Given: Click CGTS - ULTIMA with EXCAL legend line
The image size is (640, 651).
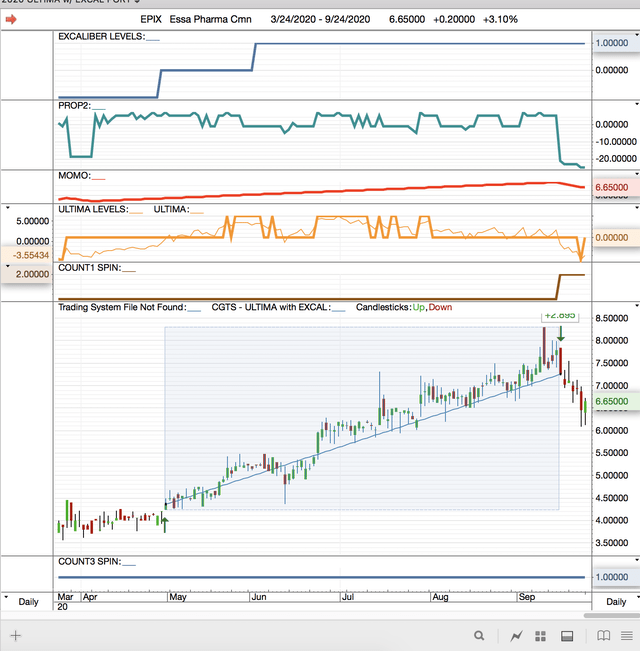Looking at the screenshot, I should 339,311.
